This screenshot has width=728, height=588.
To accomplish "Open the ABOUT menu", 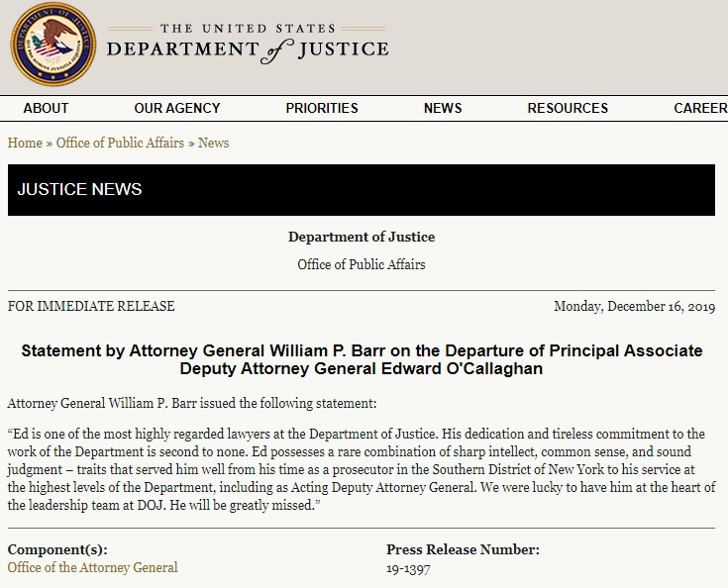I will coord(46,108).
